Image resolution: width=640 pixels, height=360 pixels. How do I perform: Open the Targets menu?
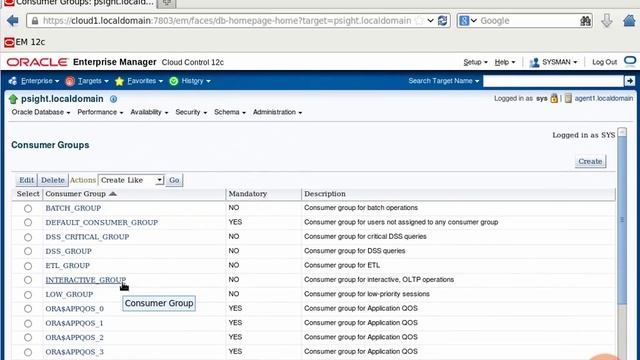(93, 81)
